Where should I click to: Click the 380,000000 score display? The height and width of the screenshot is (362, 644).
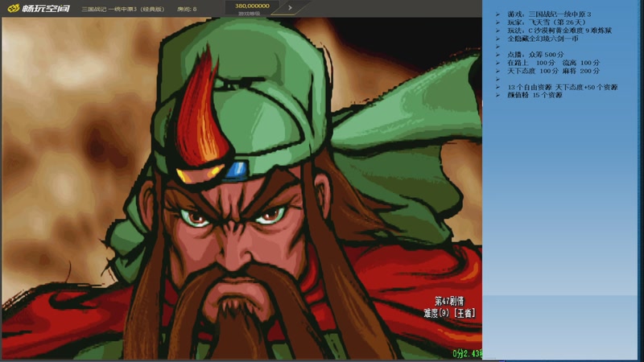tap(252, 6)
